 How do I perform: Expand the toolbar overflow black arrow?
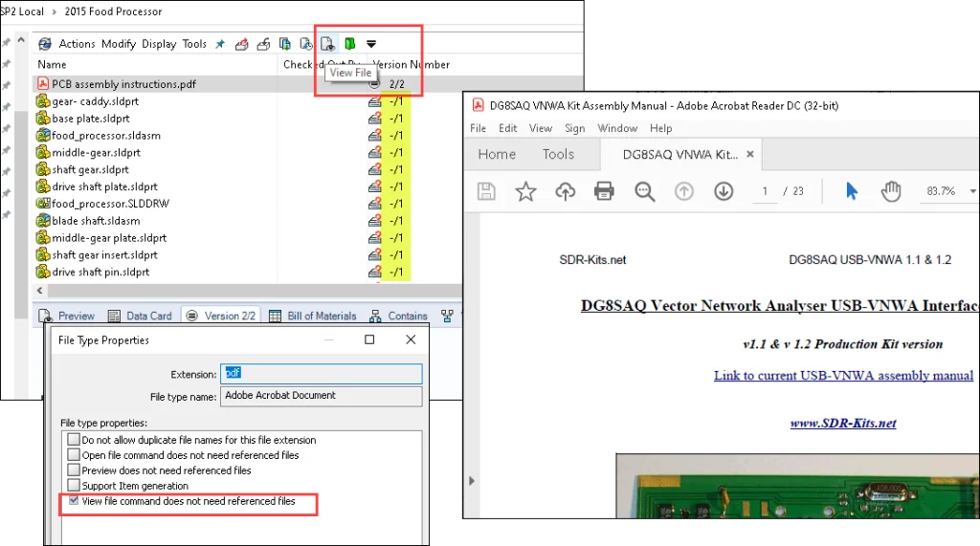click(x=371, y=43)
